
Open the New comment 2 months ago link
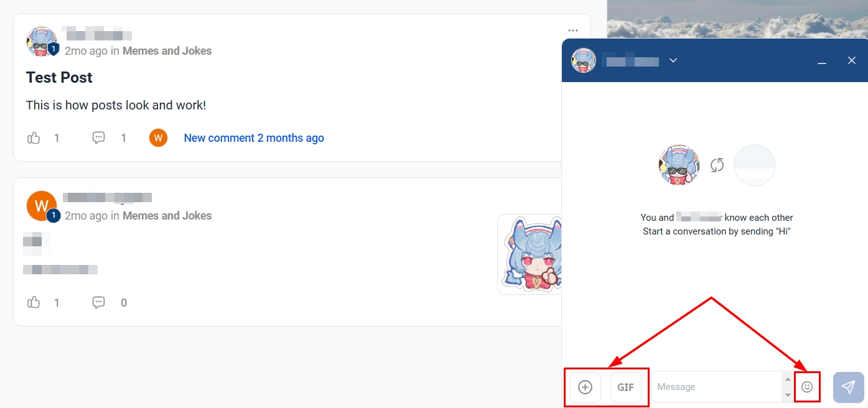coord(254,138)
